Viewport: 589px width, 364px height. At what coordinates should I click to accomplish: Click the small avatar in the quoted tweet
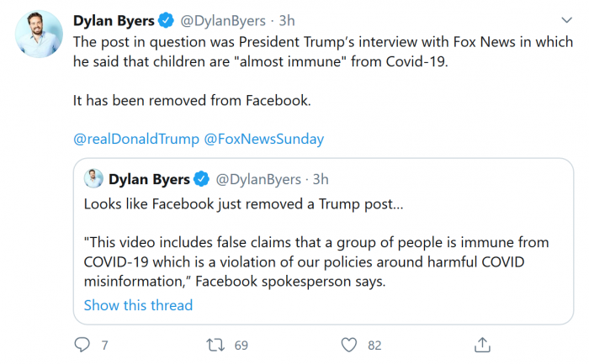94,179
